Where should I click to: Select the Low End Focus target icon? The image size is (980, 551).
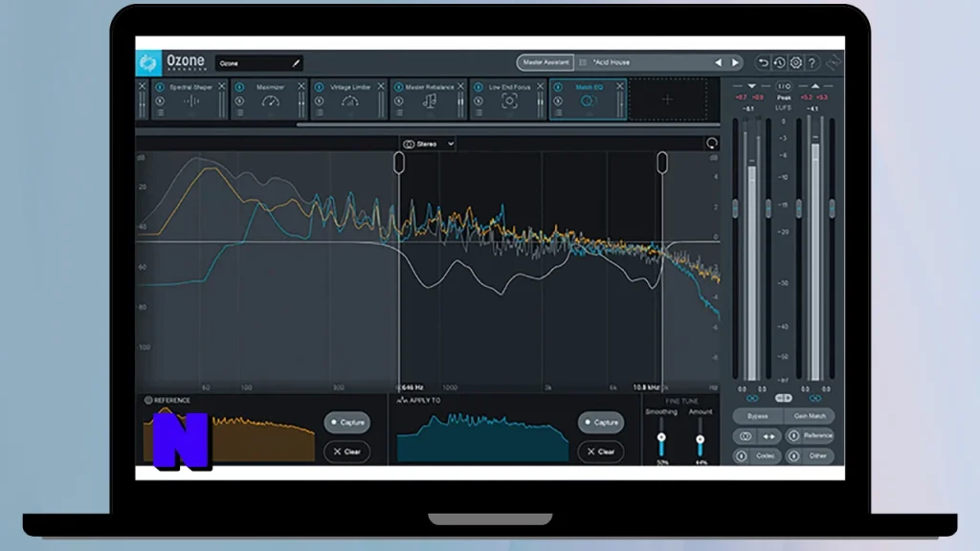click(x=509, y=101)
